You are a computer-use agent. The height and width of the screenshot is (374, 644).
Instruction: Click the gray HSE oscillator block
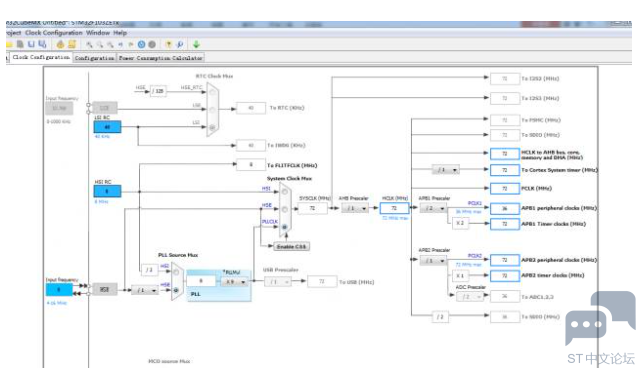(105, 289)
